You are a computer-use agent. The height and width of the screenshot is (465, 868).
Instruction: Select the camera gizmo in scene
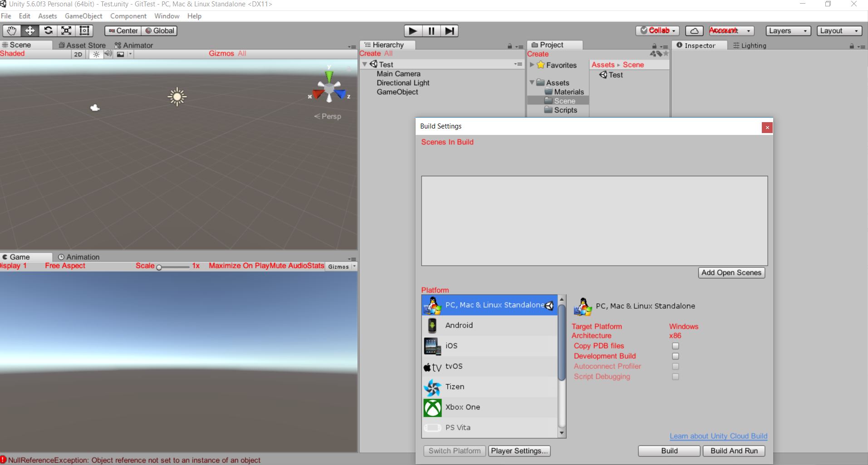(95, 108)
